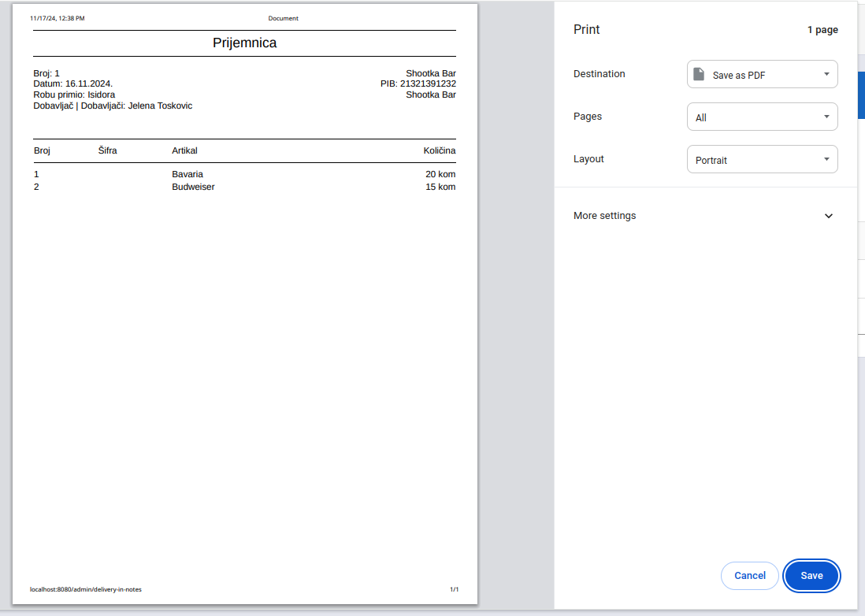Open the Pages dropdown showing All
The image size is (865, 616).
point(762,117)
